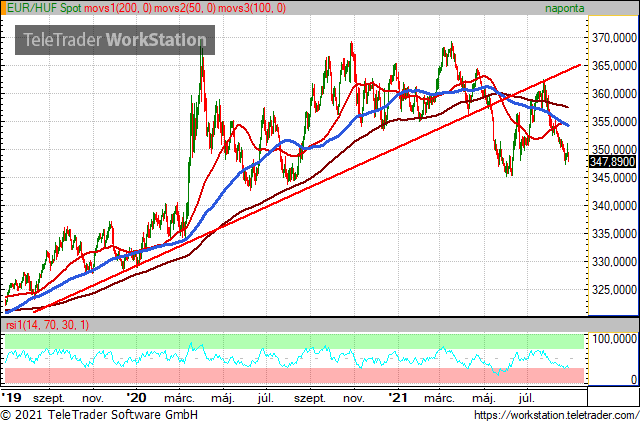Viewport: 640px width, 424px height.
Task: Click the rsi1(14, 70, 30, 1) label
Action: coord(47,325)
